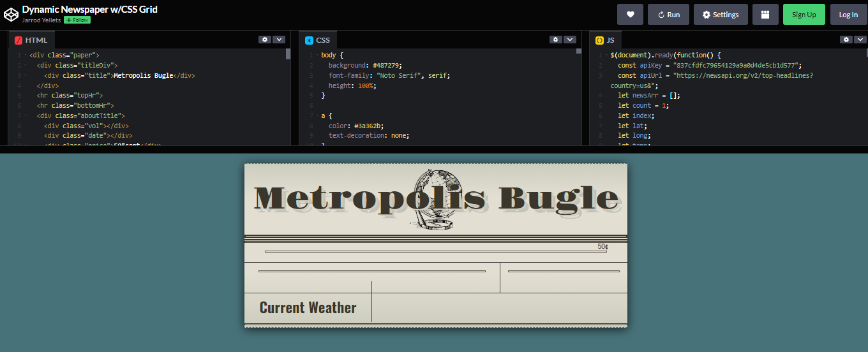Screen dimensions: 868x352
Task: Click the 50¢ price text in preview
Action: click(x=602, y=247)
